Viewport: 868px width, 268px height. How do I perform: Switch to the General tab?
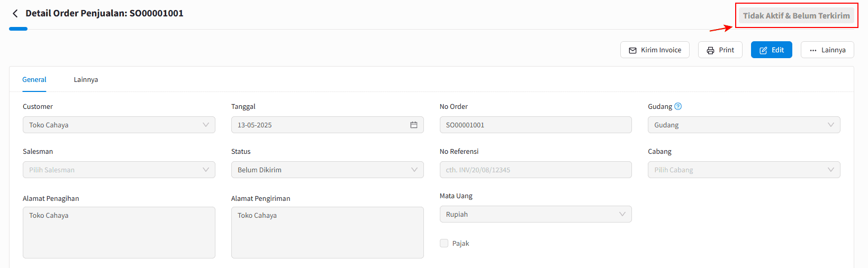pos(34,80)
